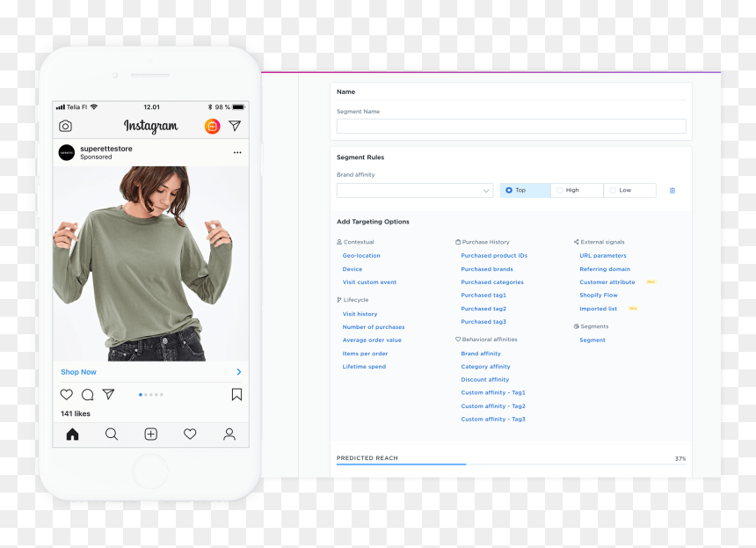Add URL parameters targeting option
Image resolution: width=756 pixels, height=548 pixels.
pyautogui.click(x=603, y=256)
